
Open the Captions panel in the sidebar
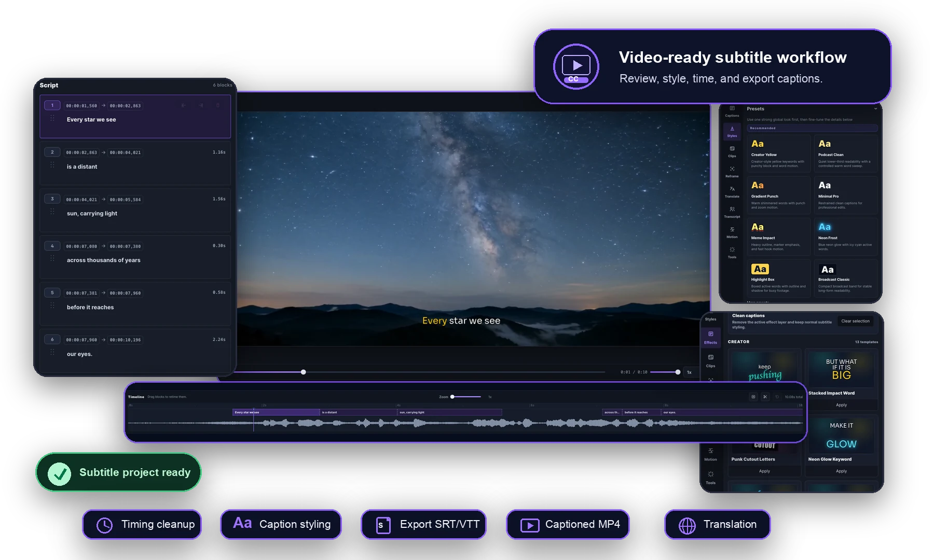(x=732, y=111)
